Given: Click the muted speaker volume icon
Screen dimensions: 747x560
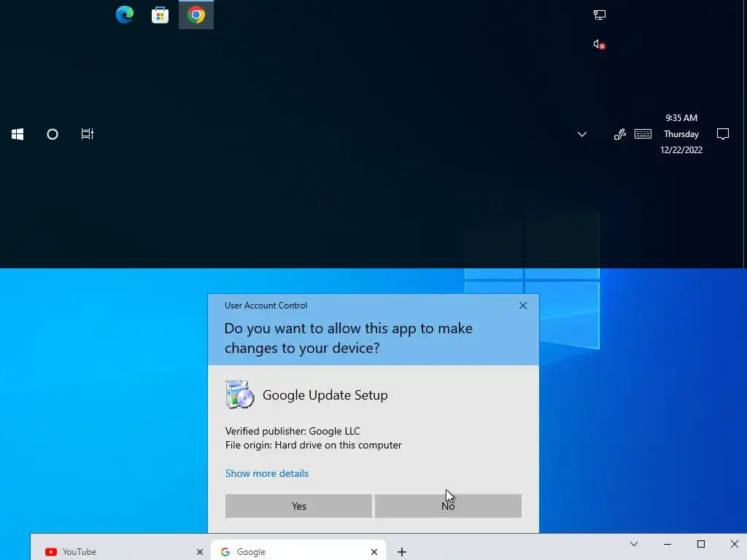Looking at the screenshot, I should (600, 44).
